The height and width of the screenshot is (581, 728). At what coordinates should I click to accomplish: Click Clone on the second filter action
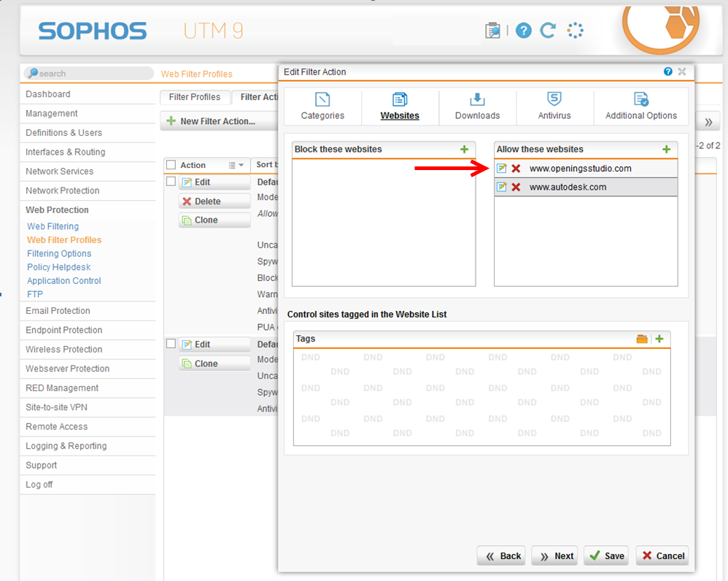coord(214,363)
